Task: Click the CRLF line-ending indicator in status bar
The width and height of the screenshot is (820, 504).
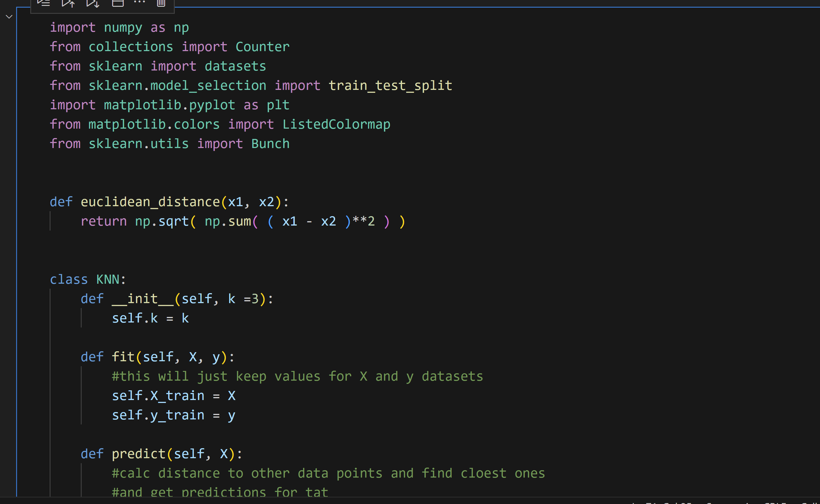Action: pos(775,502)
